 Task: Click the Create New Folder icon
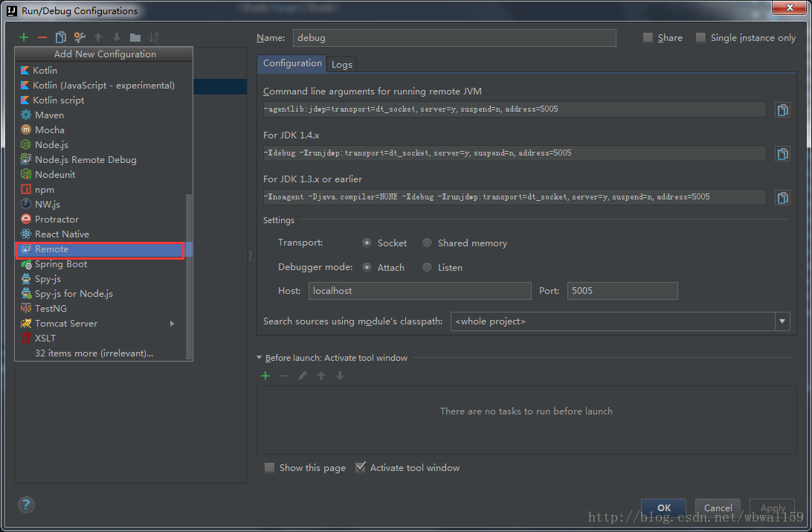pos(135,37)
